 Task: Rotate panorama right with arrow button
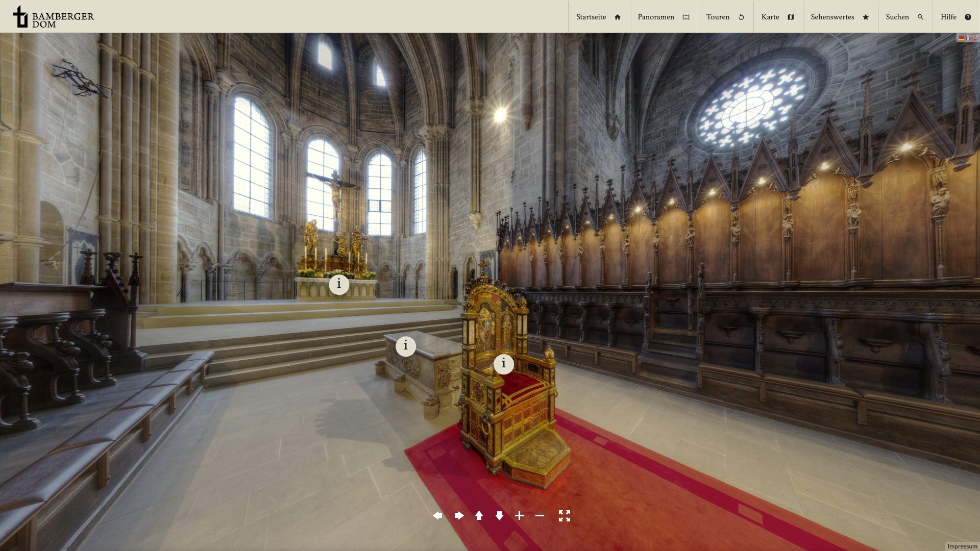459,516
